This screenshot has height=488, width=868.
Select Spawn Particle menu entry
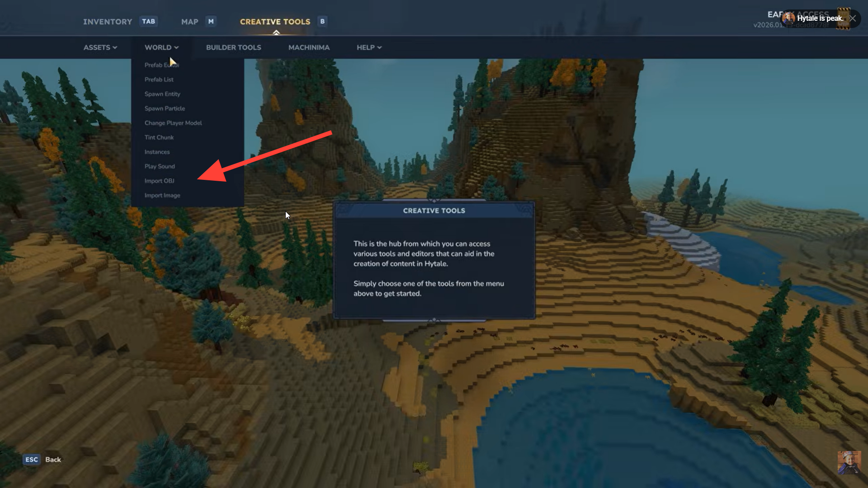point(165,108)
